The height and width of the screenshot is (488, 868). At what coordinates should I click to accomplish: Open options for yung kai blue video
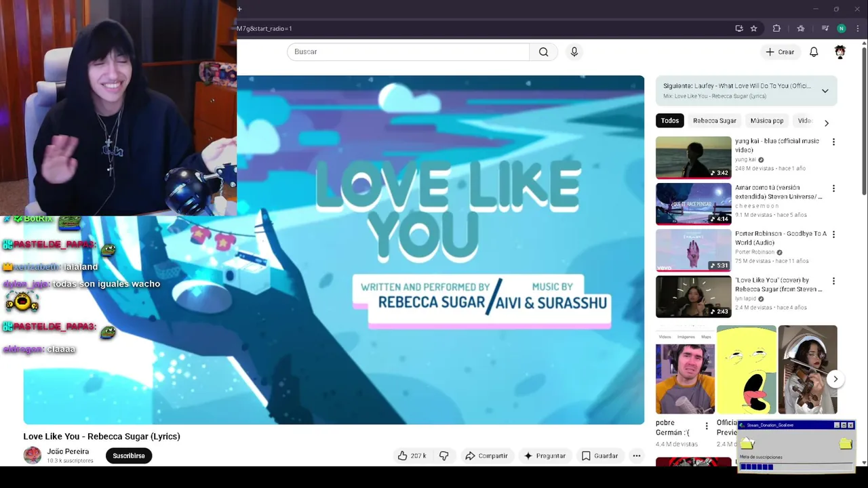[x=833, y=142]
